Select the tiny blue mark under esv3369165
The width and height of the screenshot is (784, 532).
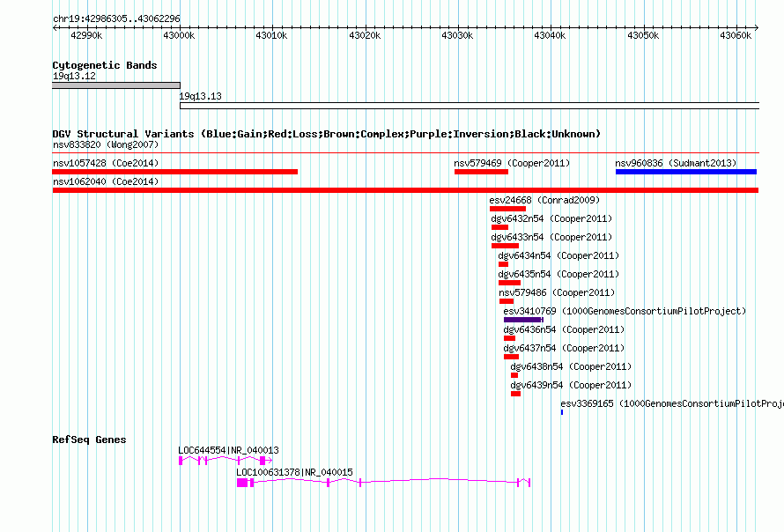pyautogui.click(x=562, y=412)
